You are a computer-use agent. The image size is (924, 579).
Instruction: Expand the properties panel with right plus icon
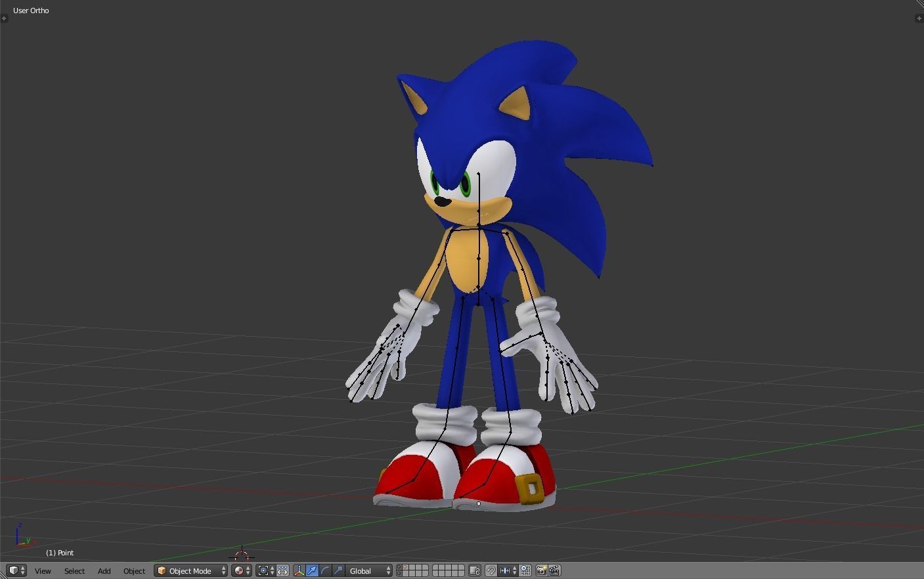click(x=919, y=18)
